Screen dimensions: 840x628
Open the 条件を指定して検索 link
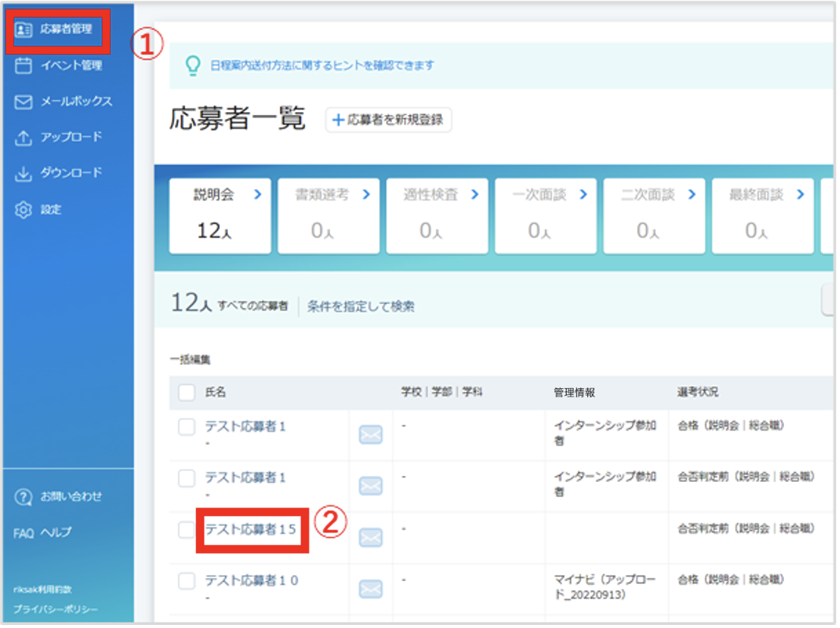[x=360, y=306]
